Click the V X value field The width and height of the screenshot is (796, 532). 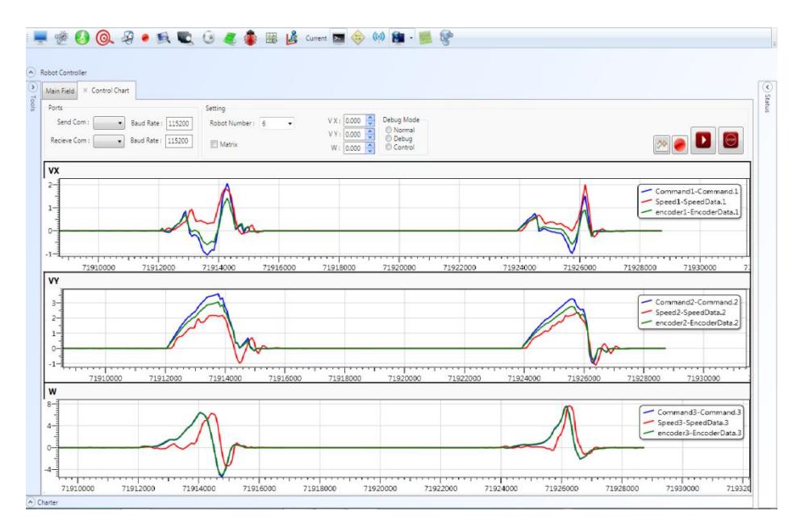(x=355, y=121)
